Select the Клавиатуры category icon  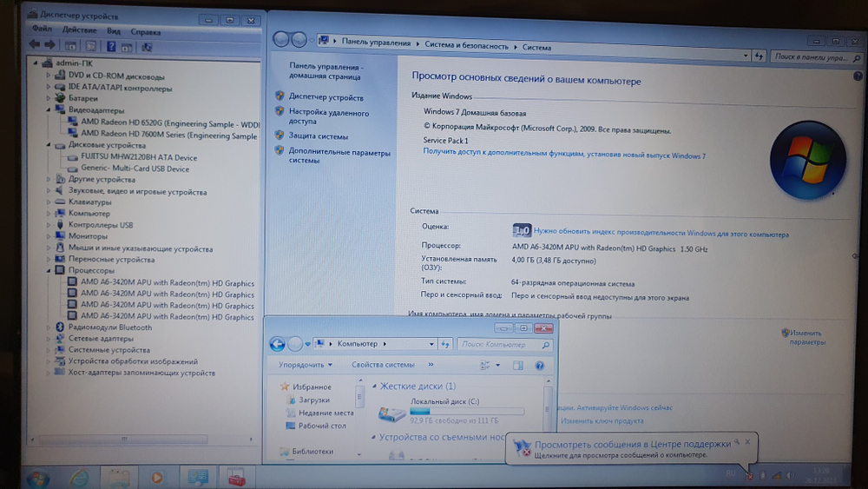click(60, 202)
